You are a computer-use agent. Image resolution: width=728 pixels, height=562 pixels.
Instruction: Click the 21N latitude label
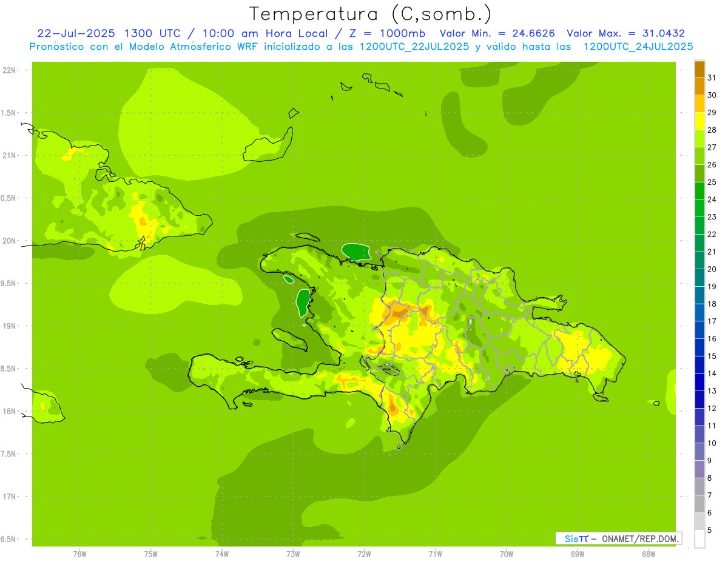tap(10, 156)
